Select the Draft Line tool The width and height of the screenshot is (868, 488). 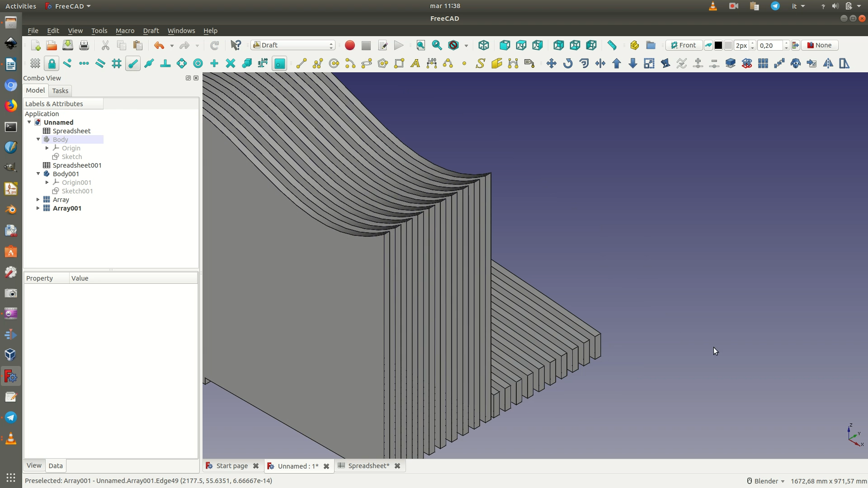(302, 63)
